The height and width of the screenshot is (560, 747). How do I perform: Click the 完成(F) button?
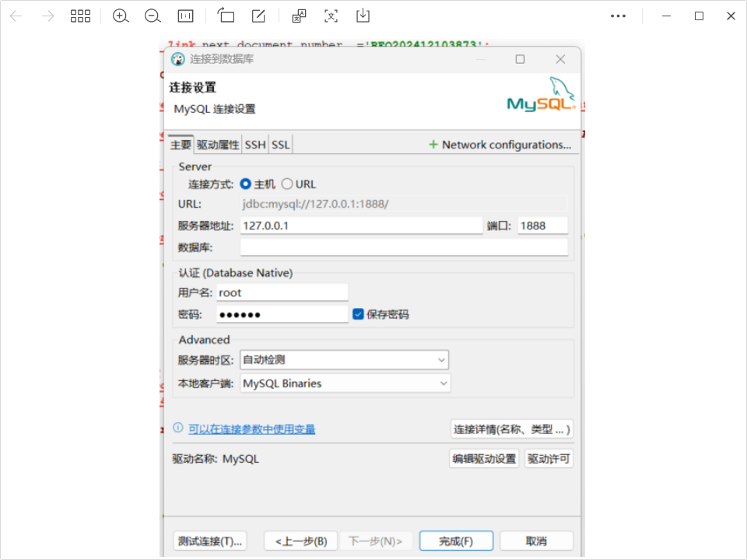coord(456,541)
